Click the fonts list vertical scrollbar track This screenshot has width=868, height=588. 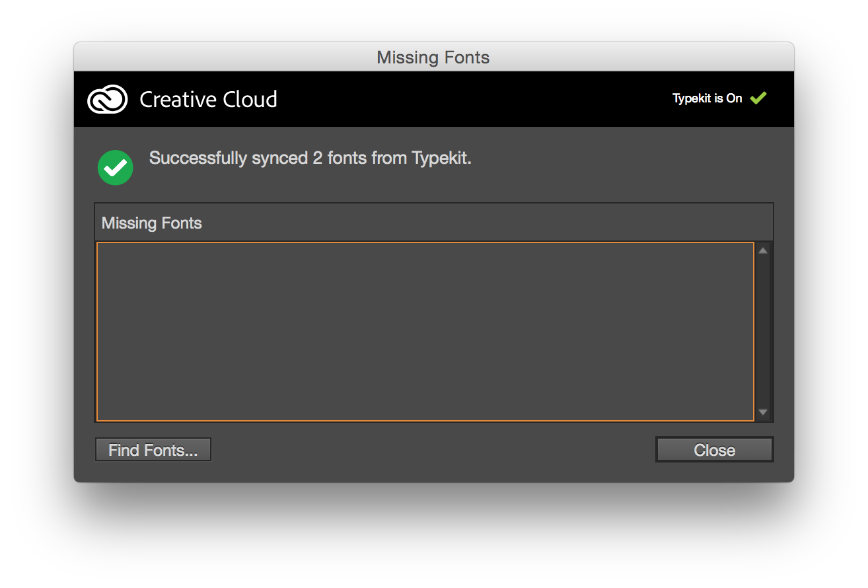(x=763, y=330)
